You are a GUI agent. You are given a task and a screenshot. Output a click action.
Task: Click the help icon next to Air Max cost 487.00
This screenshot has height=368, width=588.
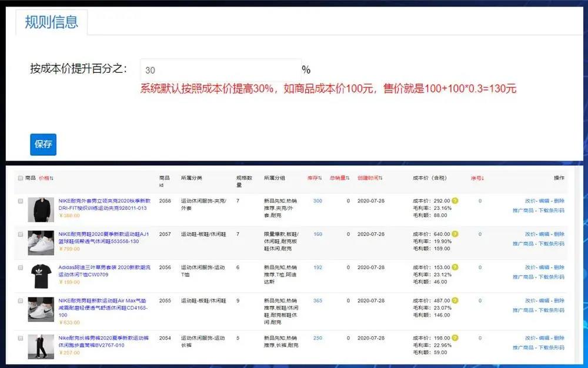click(x=455, y=300)
